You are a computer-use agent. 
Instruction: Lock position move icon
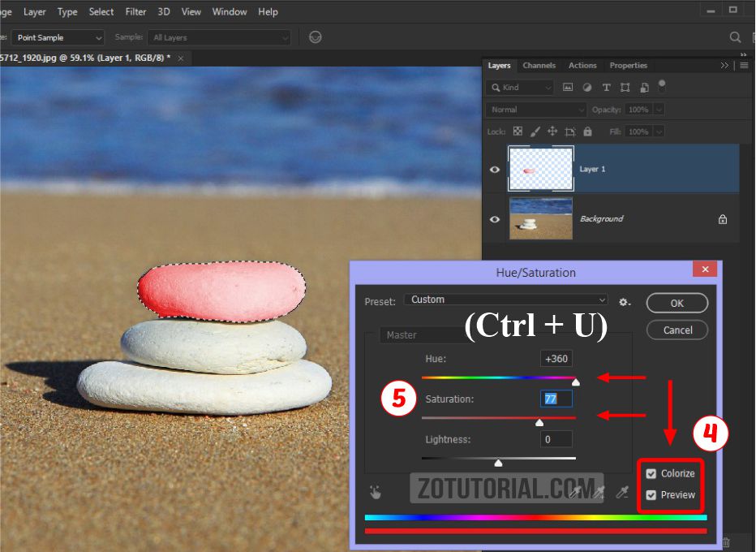click(x=552, y=132)
